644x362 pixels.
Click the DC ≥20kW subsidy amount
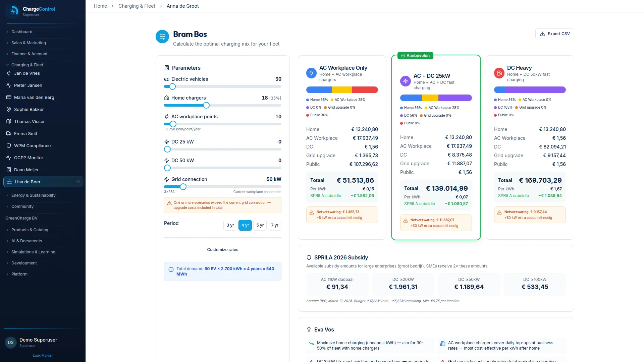click(x=403, y=287)
